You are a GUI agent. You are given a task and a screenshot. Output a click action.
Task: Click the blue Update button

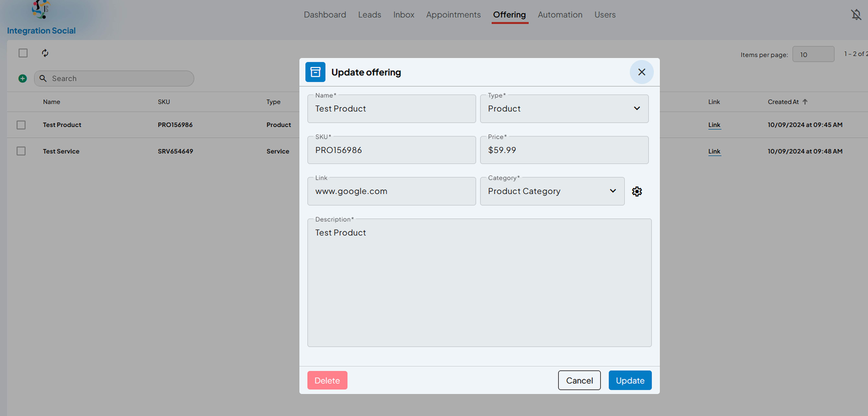630,380
